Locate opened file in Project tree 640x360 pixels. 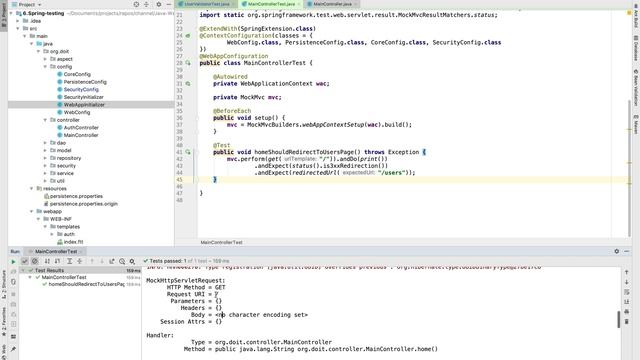pyautogui.click(x=136, y=4)
